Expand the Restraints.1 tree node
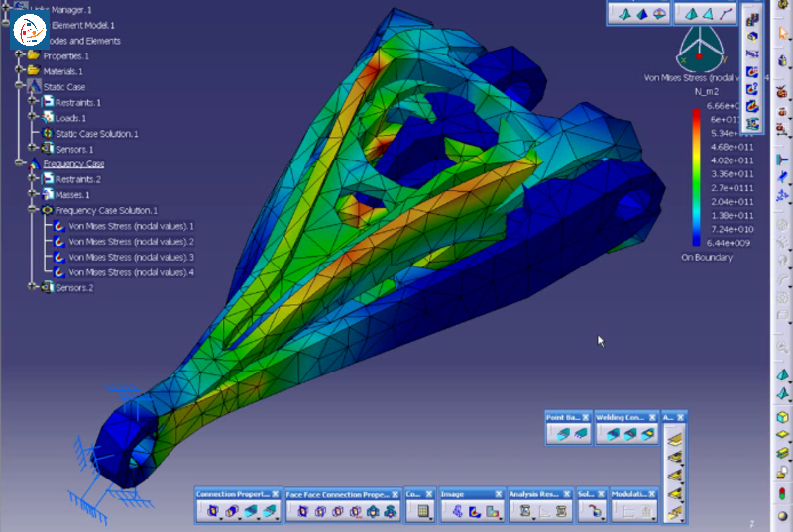The width and height of the screenshot is (793, 532). 32,100
